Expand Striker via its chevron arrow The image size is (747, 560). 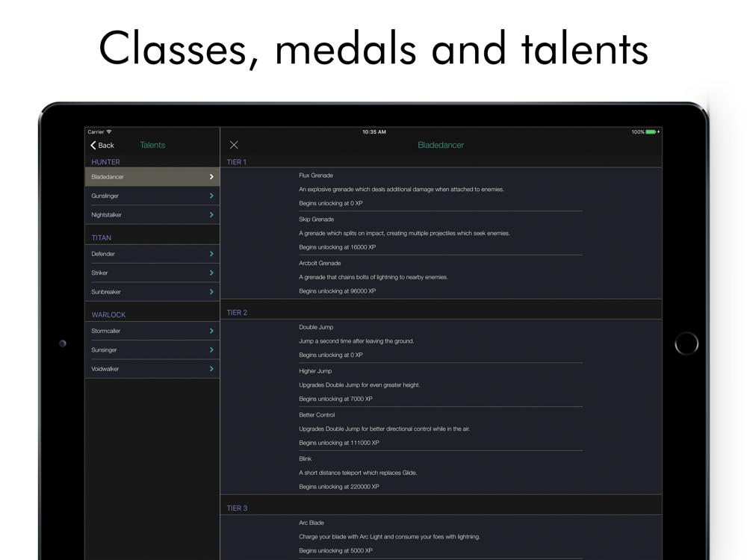[x=211, y=273]
